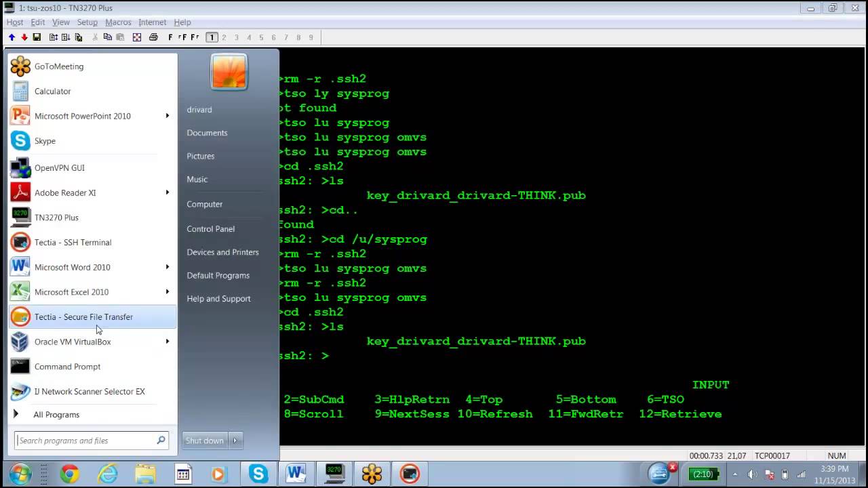This screenshot has width=868, height=488.
Task: Click Word icon on the taskbar
Action: pos(296,474)
